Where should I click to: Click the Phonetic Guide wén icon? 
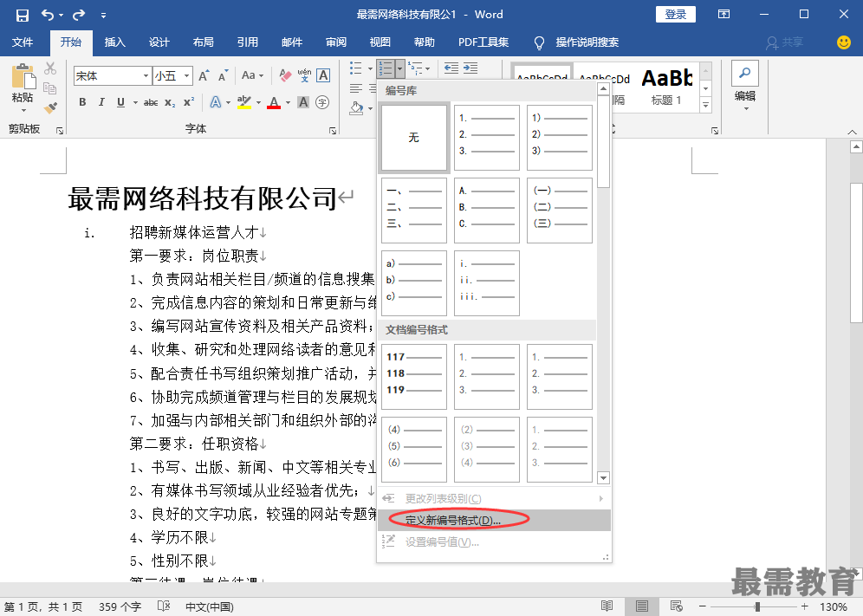tap(304, 75)
